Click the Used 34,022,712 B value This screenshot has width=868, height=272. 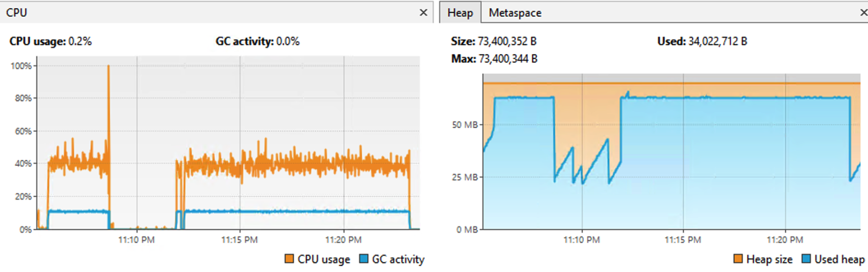pos(718,41)
